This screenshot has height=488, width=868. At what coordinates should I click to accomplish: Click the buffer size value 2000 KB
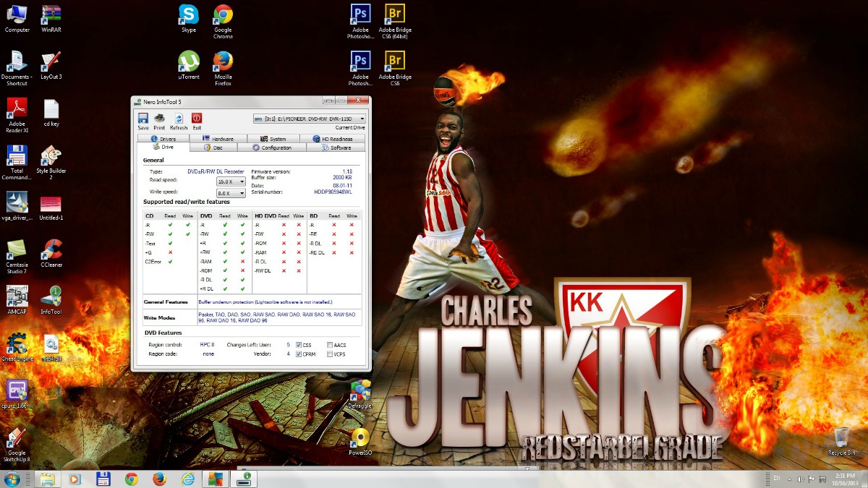[x=343, y=177]
